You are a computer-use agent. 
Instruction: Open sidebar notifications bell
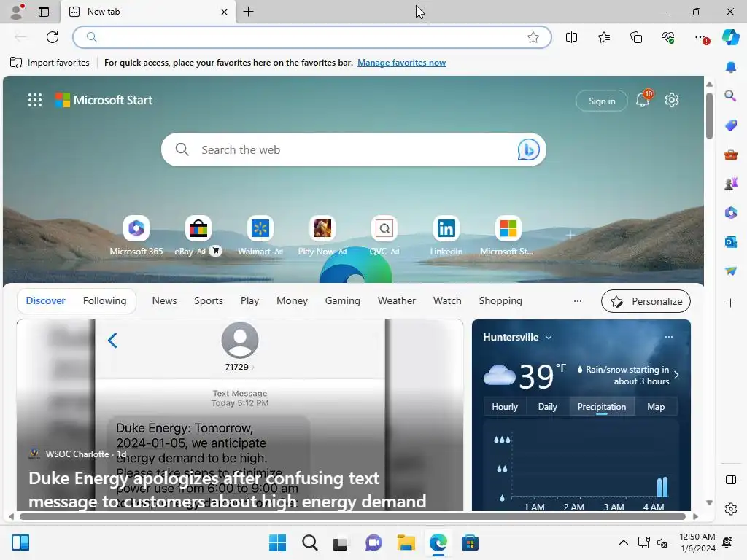point(731,67)
